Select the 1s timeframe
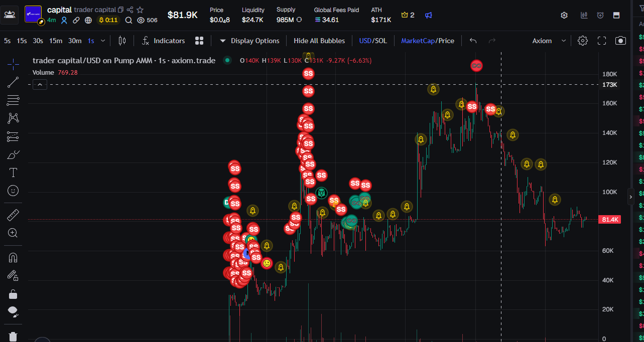 point(91,41)
